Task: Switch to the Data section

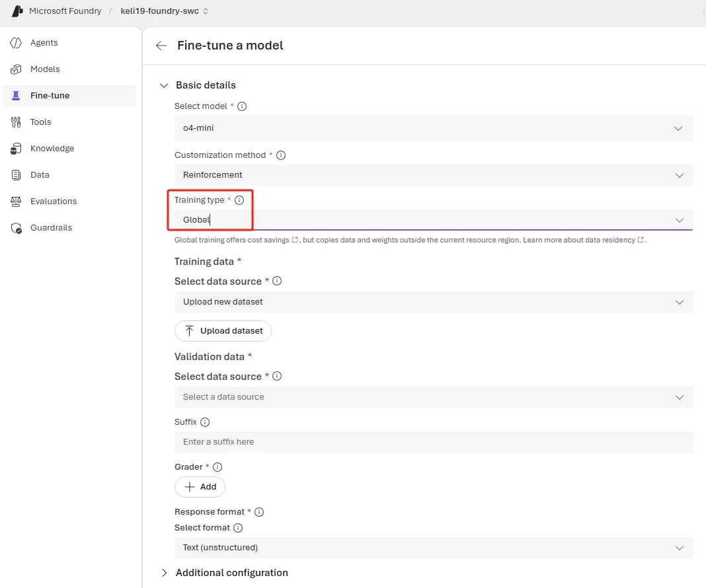Action: click(x=15, y=174)
